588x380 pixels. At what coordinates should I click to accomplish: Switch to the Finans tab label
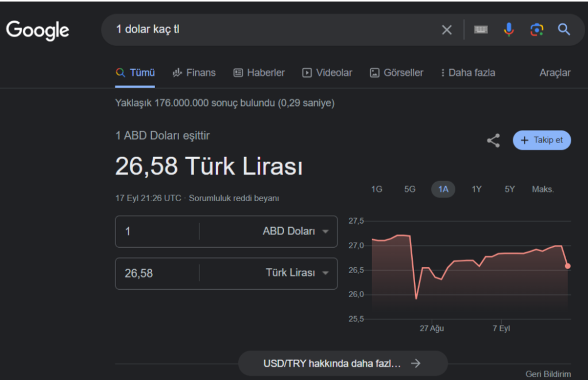click(201, 72)
